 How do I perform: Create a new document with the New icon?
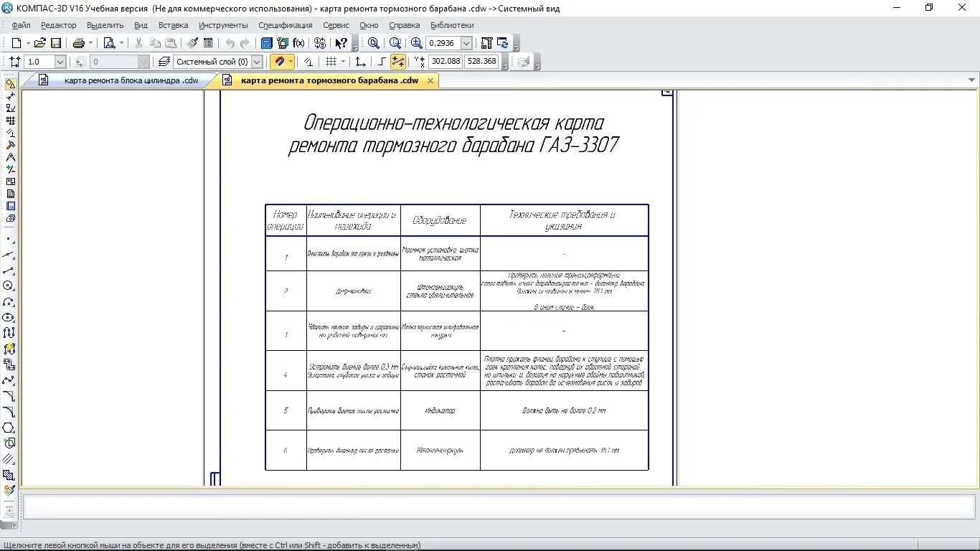(16, 43)
